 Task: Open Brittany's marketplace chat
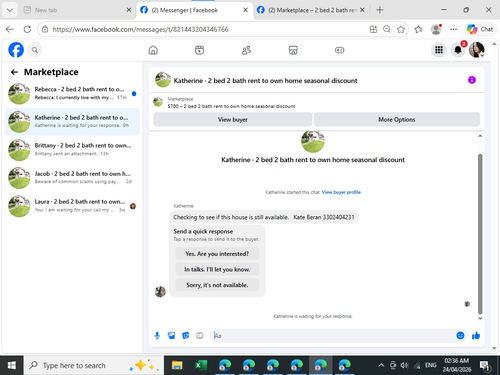click(x=72, y=150)
